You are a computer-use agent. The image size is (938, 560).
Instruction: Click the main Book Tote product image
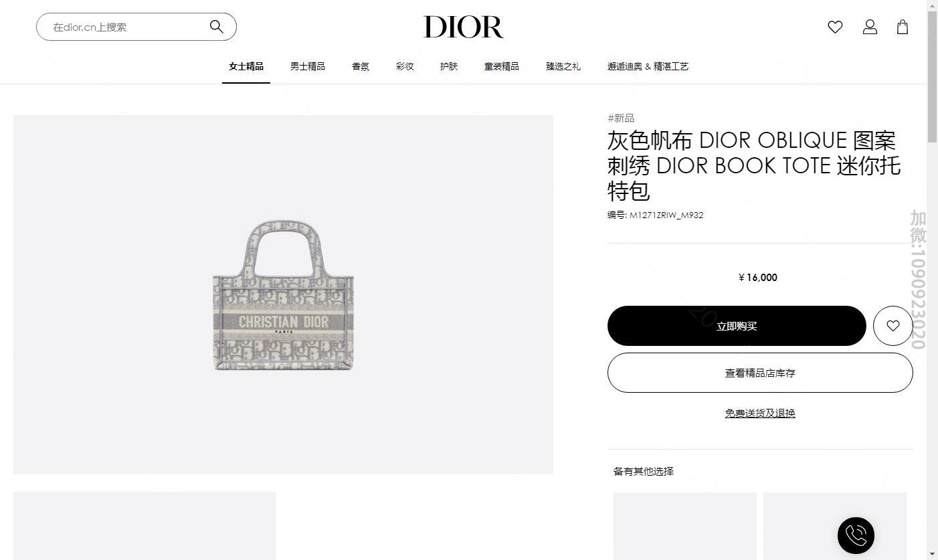pyautogui.click(x=283, y=294)
